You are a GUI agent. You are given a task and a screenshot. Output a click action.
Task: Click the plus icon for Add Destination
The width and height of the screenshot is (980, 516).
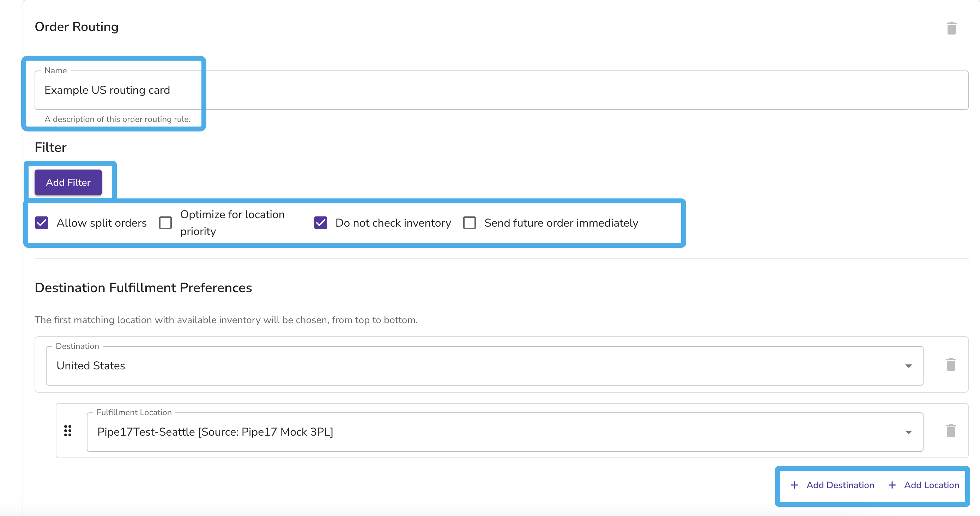[794, 485]
